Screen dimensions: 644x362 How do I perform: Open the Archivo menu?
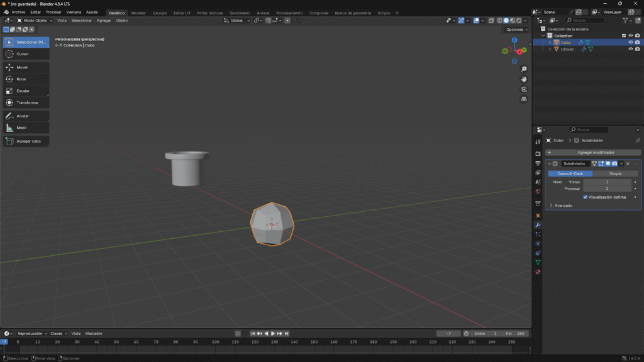[x=18, y=12]
